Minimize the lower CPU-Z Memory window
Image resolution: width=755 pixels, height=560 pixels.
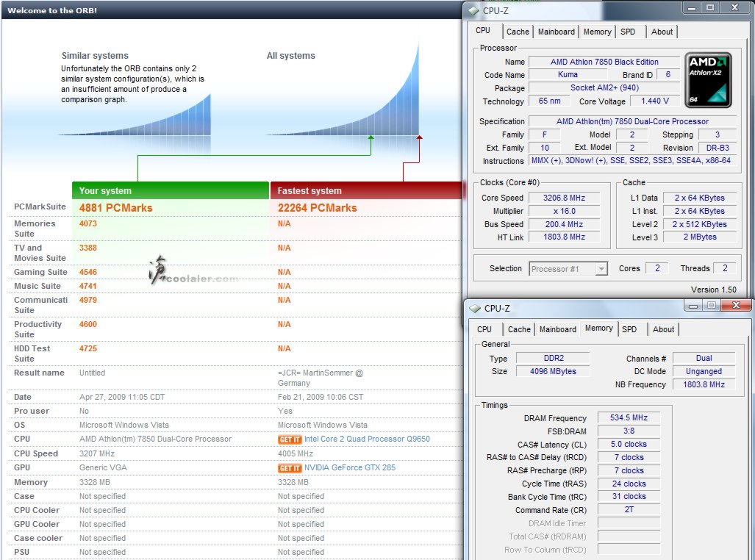click(x=693, y=306)
